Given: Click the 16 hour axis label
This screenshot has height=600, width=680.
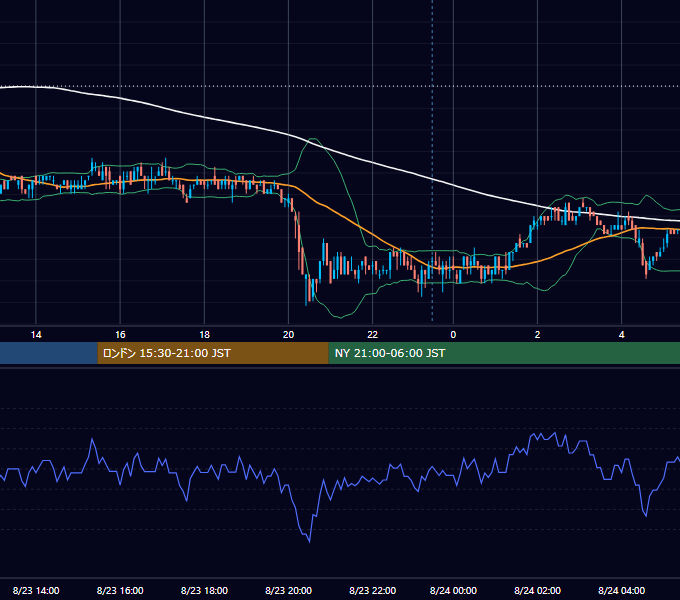Looking at the screenshot, I should pyautogui.click(x=120, y=335).
